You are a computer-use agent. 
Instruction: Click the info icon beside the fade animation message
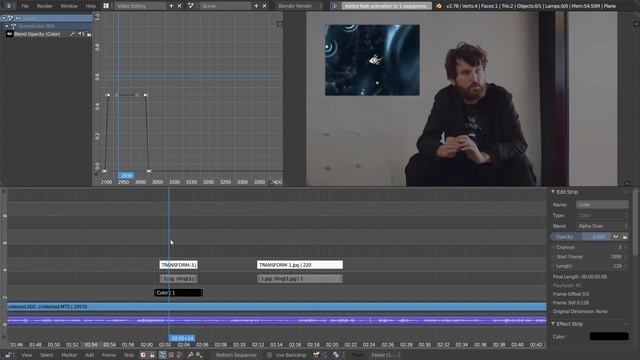tap(334, 6)
